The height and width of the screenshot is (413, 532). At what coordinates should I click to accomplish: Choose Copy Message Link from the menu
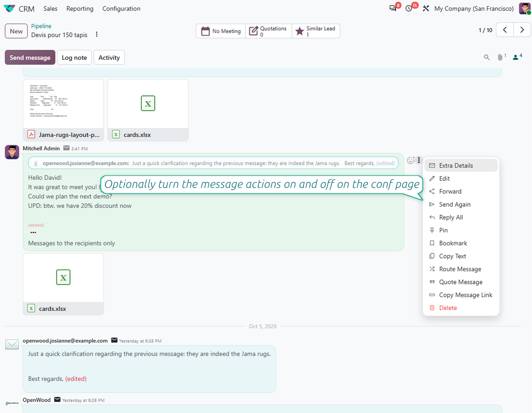[x=461, y=295]
